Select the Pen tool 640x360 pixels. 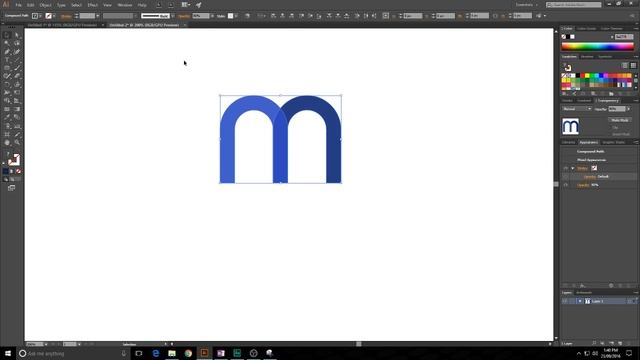click(x=7, y=52)
